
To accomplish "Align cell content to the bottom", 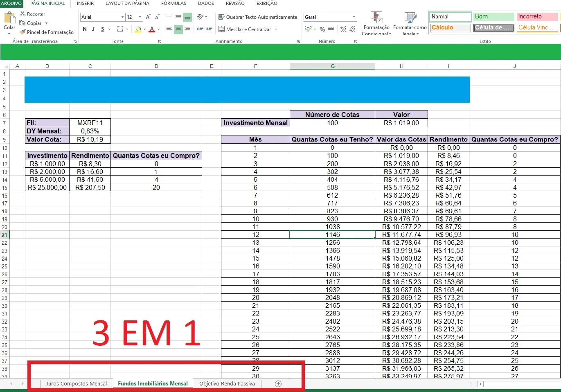I will 187,17.
